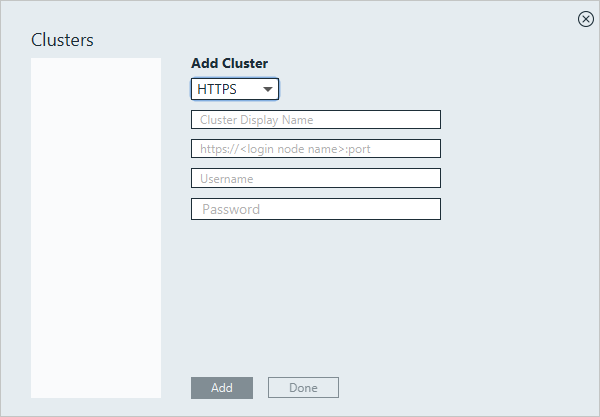The width and height of the screenshot is (600, 417).
Task: Finish cluster setup via Done
Action: (303, 388)
